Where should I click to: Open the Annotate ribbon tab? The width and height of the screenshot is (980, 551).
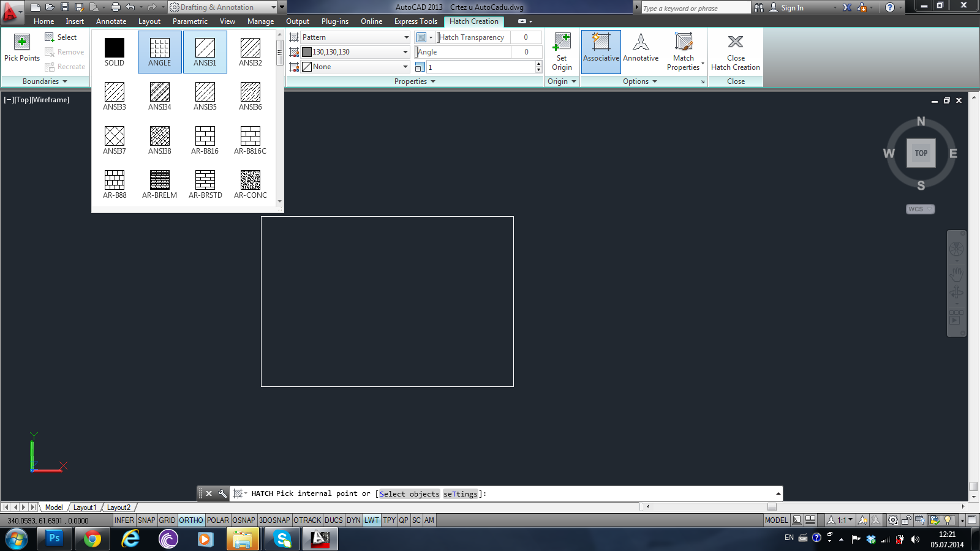tap(111, 21)
